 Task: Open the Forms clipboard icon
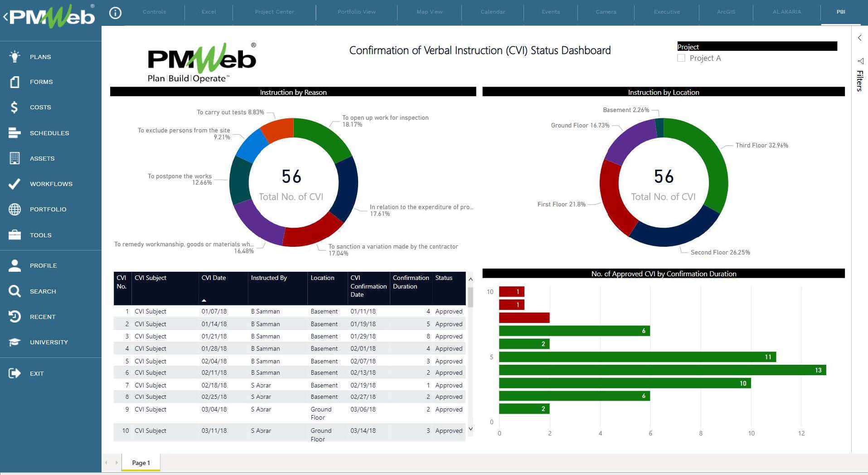[15, 82]
